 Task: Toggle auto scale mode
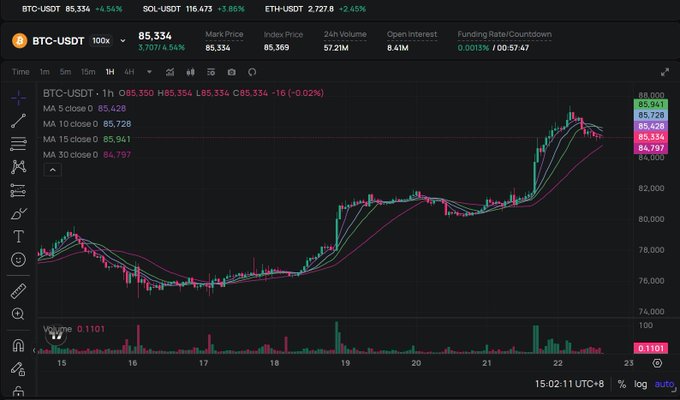pos(664,384)
